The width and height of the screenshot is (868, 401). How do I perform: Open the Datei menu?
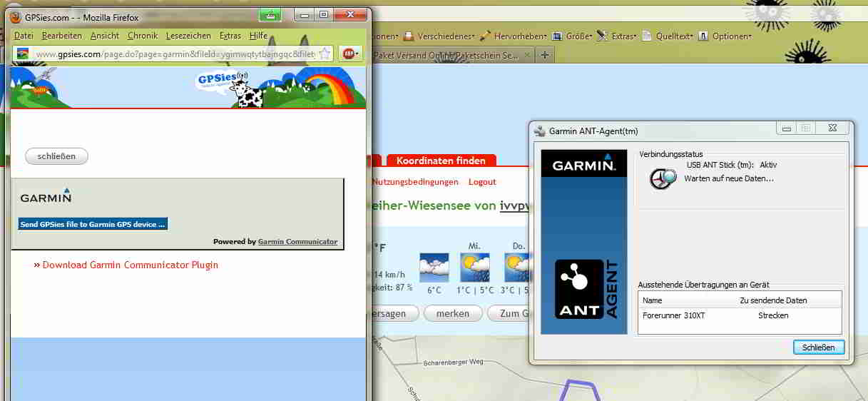24,36
